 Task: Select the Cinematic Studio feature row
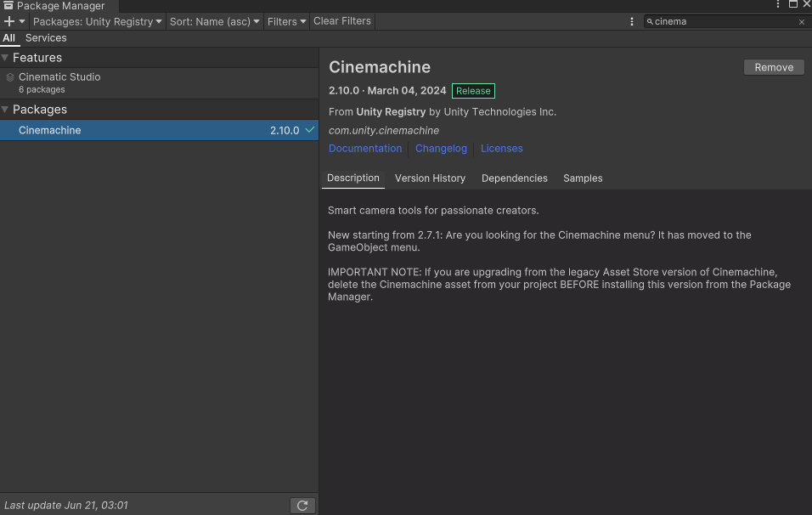[159, 83]
